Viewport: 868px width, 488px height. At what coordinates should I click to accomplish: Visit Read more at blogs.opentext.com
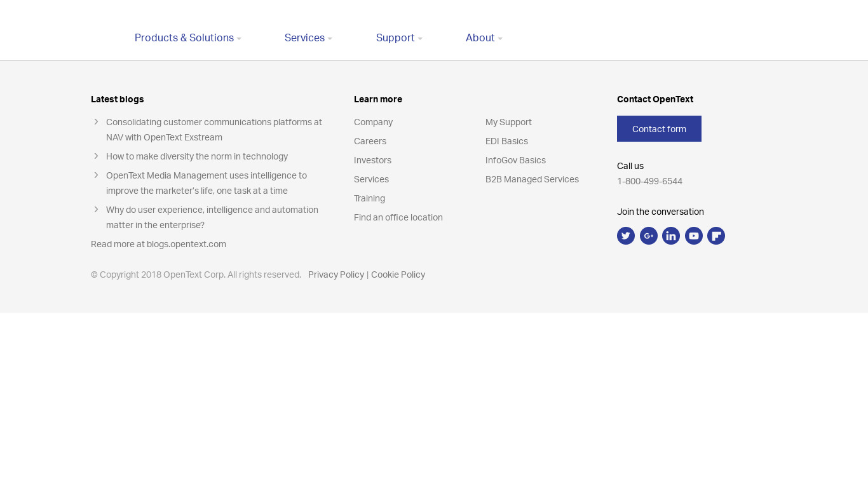158,244
